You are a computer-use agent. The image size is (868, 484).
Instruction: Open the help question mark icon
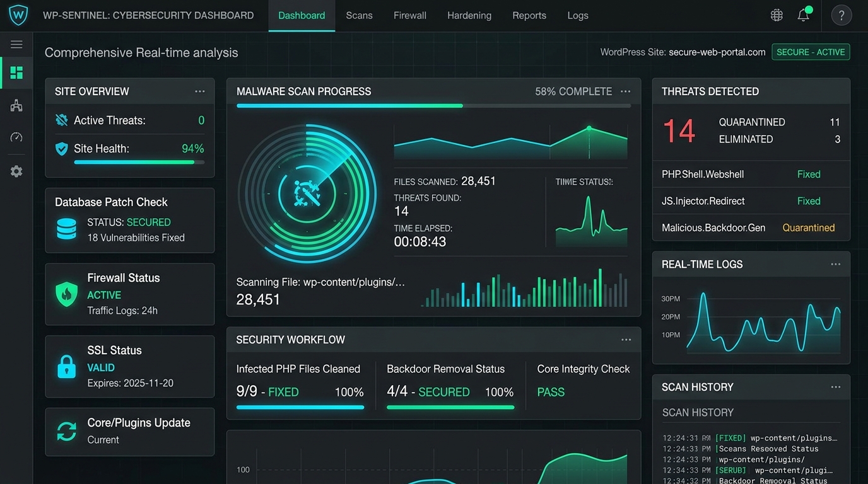tap(842, 15)
